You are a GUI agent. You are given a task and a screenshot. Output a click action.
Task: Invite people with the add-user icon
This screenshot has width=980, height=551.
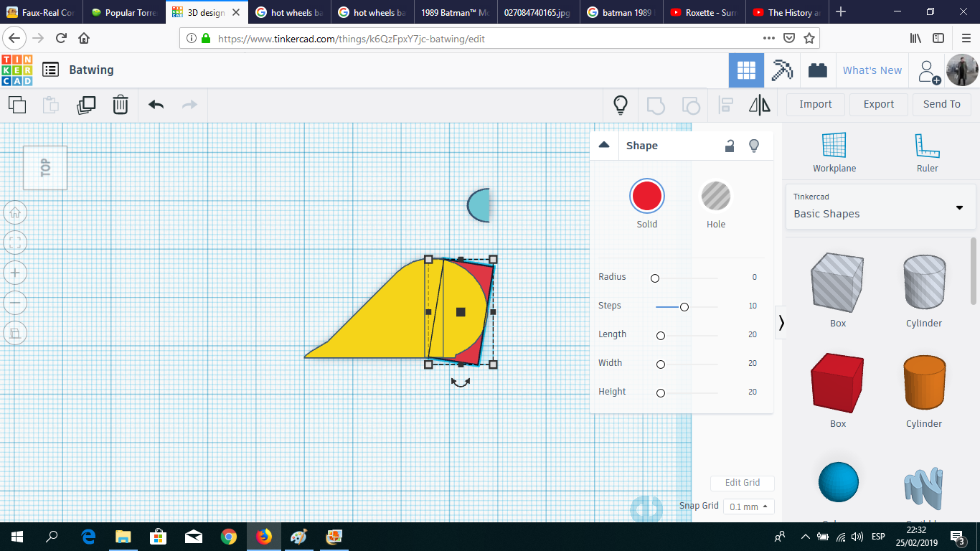click(928, 70)
